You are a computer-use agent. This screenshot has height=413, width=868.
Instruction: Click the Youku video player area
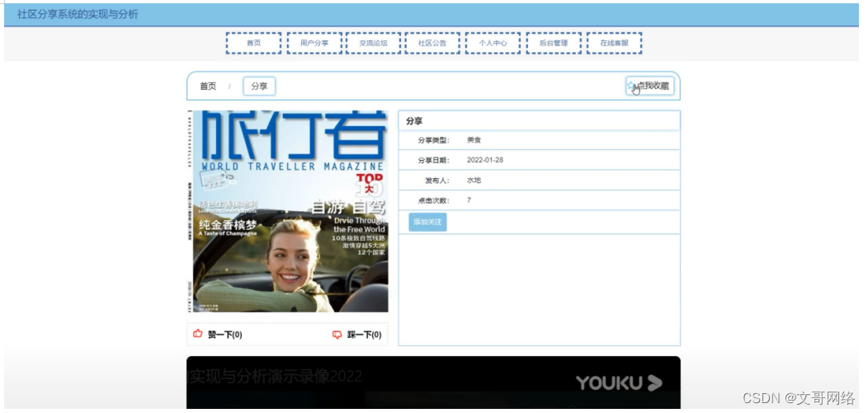point(433,382)
